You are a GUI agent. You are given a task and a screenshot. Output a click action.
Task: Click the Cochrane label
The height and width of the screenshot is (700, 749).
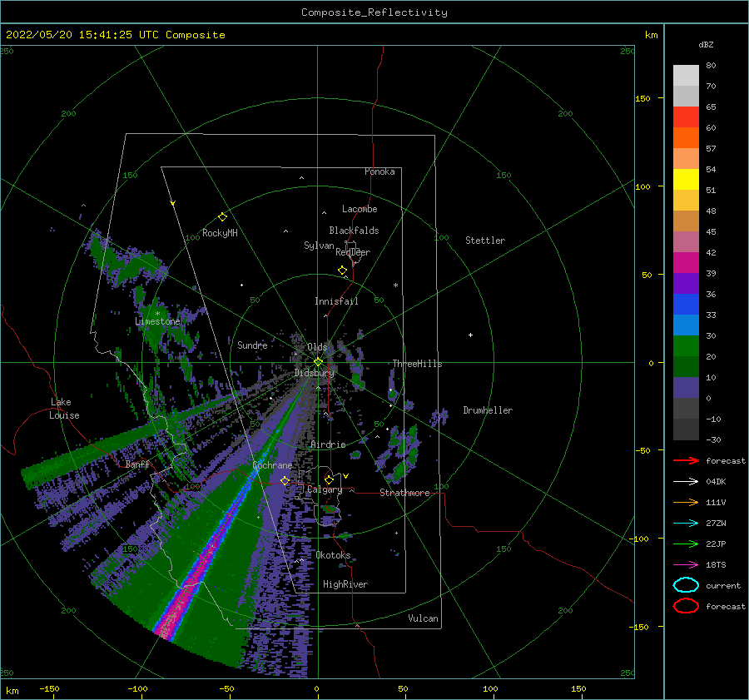pyautogui.click(x=272, y=465)
